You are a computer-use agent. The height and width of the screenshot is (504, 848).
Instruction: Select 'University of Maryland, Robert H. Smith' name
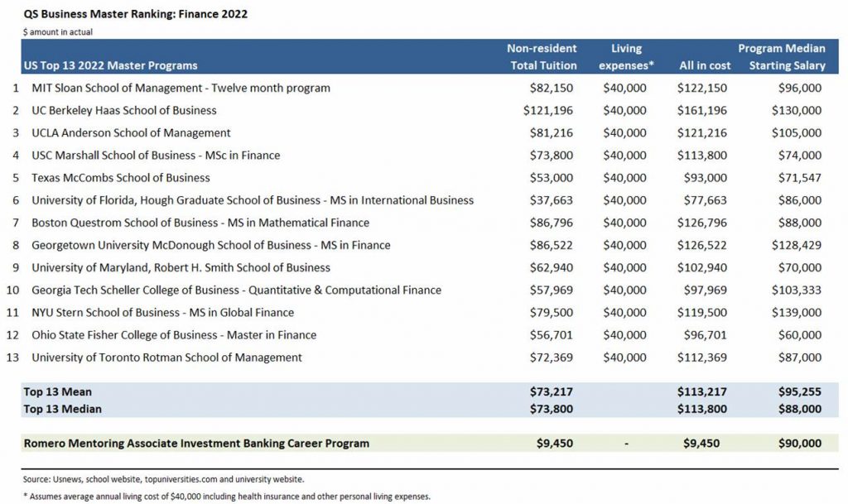click(181, 268)
